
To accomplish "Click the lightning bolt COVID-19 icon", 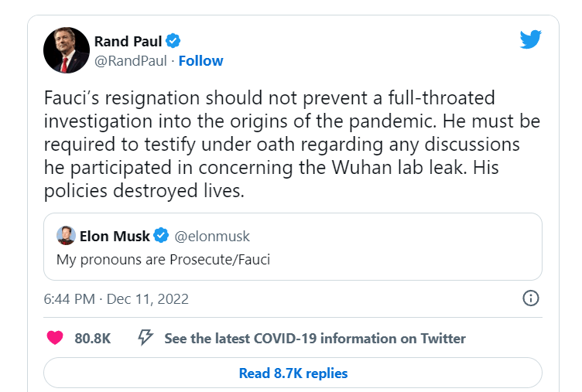I will (145, 338).
